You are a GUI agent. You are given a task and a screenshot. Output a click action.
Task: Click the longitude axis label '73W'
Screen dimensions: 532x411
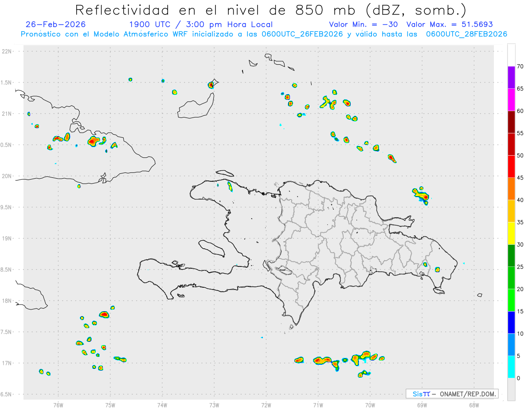point(214,404)
